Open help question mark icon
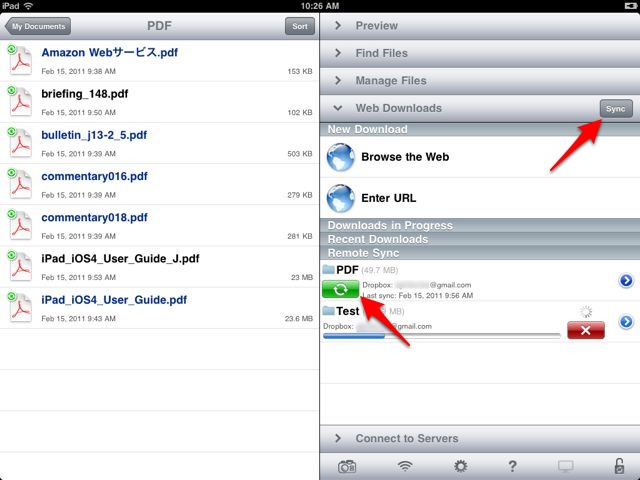Screen dimensions: 640x480 512,466
